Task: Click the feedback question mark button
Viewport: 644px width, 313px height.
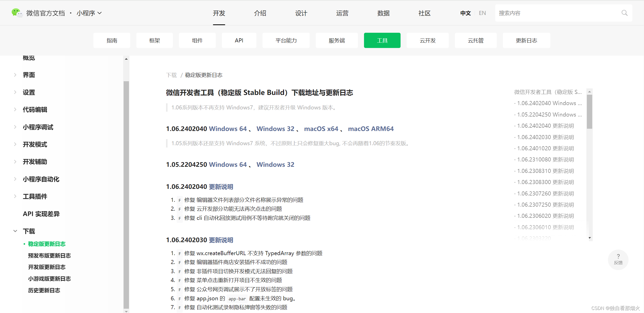Action: [618, 259]
